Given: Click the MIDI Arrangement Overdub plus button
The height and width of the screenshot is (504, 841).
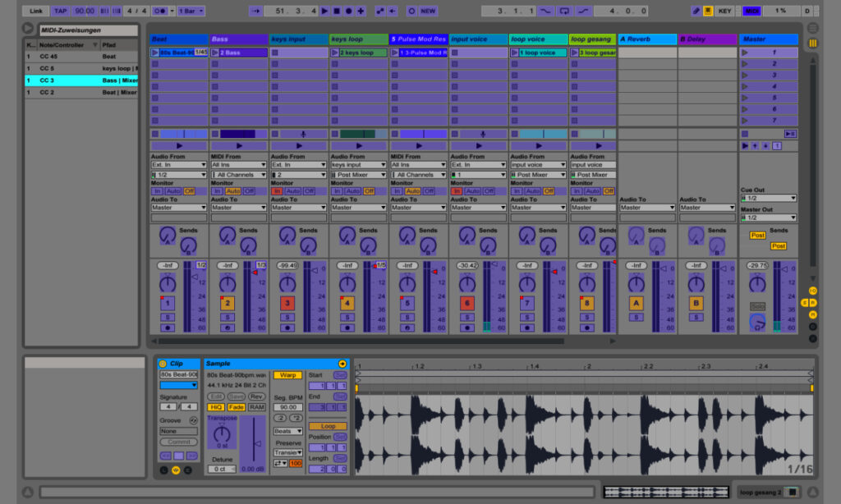Looking at the screenshot, I should point(361,11).
